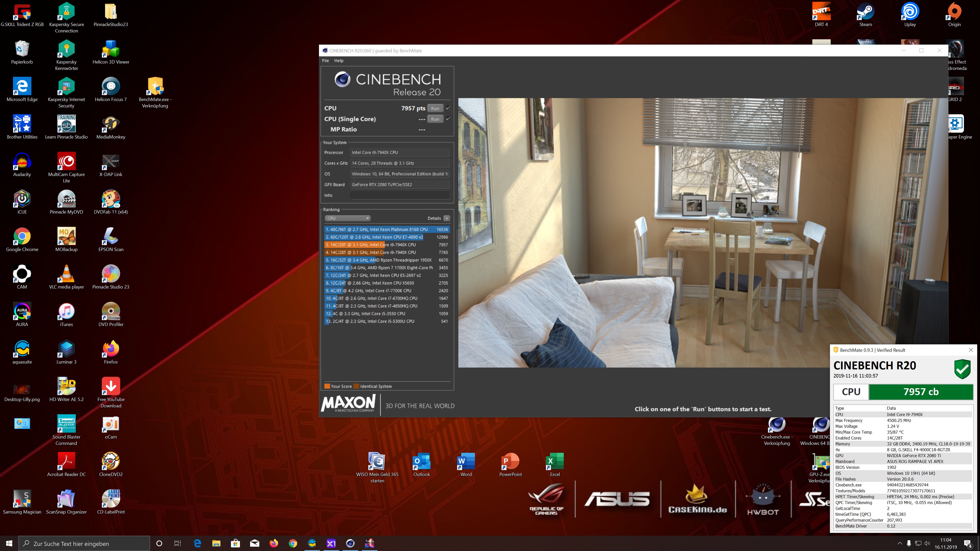This screenshot has height=551, width=980.
Task: Open WISO Mein Geld 365 icon
Action: (x=377, y=468)
